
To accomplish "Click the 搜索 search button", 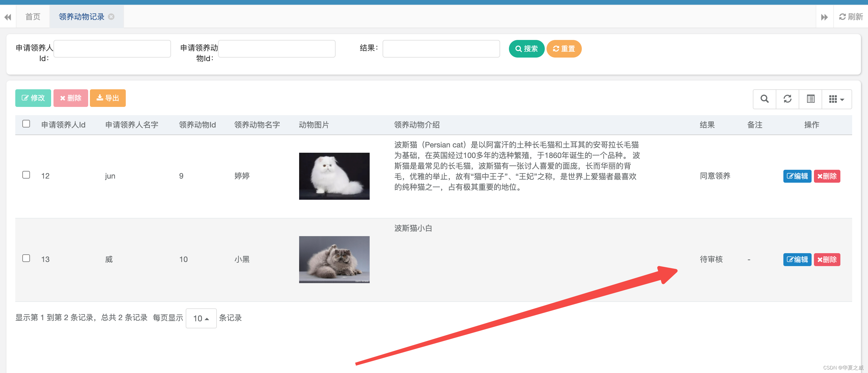I will (526, 48).
